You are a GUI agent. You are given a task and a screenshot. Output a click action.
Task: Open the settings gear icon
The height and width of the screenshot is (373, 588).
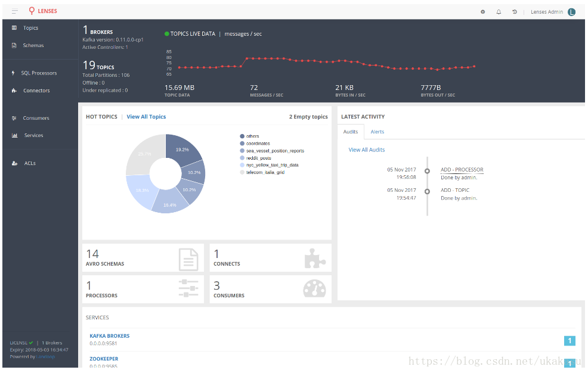tap(482, 12)
